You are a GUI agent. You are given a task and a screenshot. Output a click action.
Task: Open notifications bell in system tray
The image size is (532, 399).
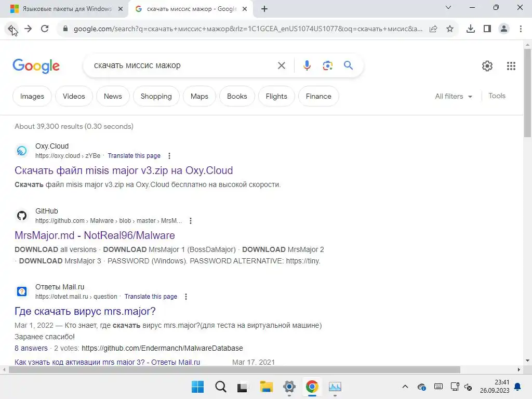518,387
